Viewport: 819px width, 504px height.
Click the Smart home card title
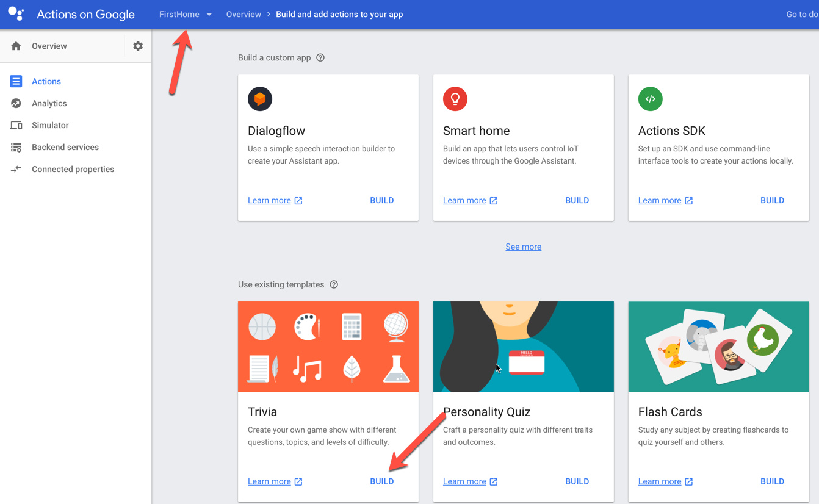click(476, 131)
